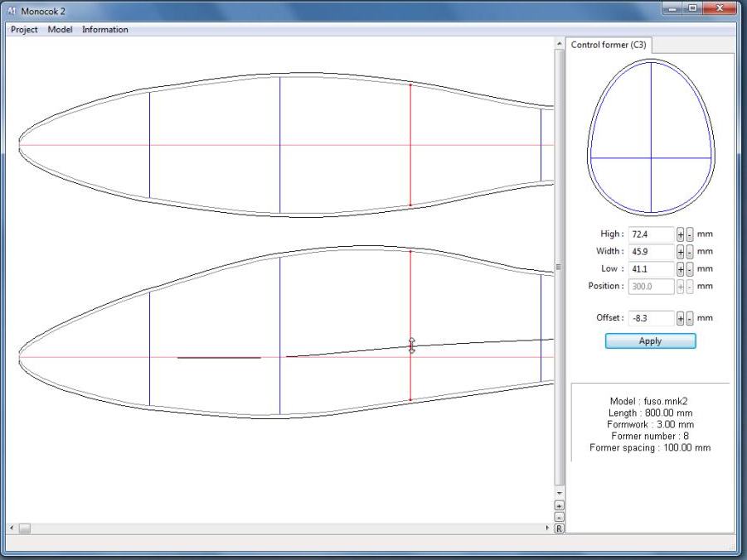
Task: Select the Control former (C3) tab
Action: pos(609,45)
